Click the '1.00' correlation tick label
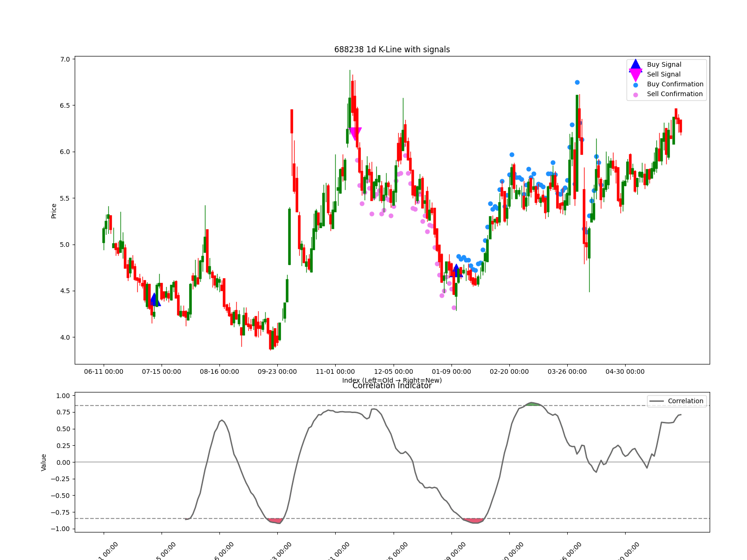This screenshot has height=560, width=747. pyautogui.click(x=63, y=396)
